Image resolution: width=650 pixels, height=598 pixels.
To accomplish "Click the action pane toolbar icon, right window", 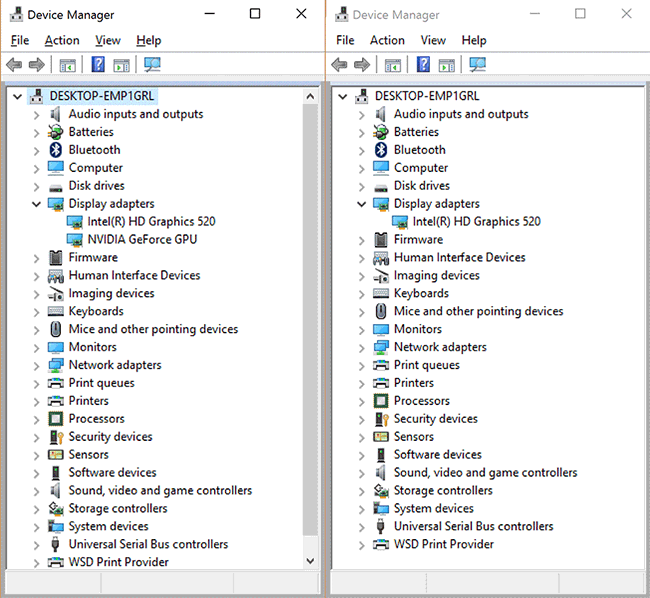I will [x=446, y=65].
